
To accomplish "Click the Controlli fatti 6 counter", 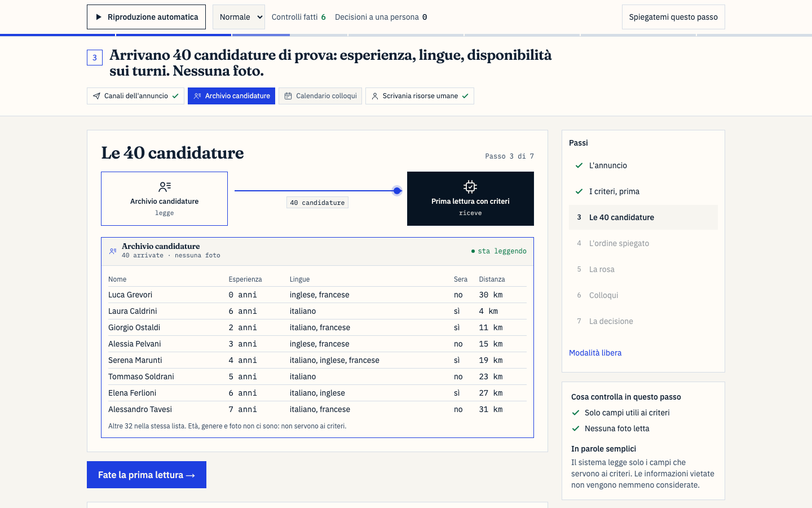I will tap(299, 17).
